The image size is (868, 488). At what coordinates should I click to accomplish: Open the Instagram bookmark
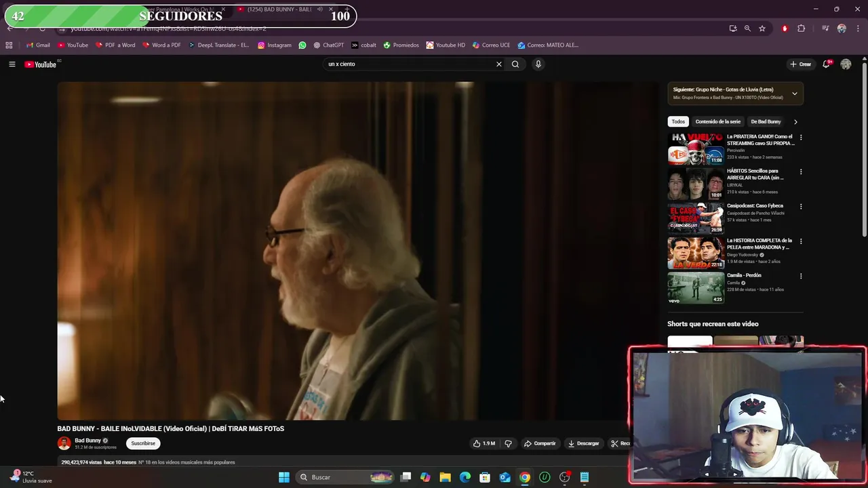coord(274,45)
